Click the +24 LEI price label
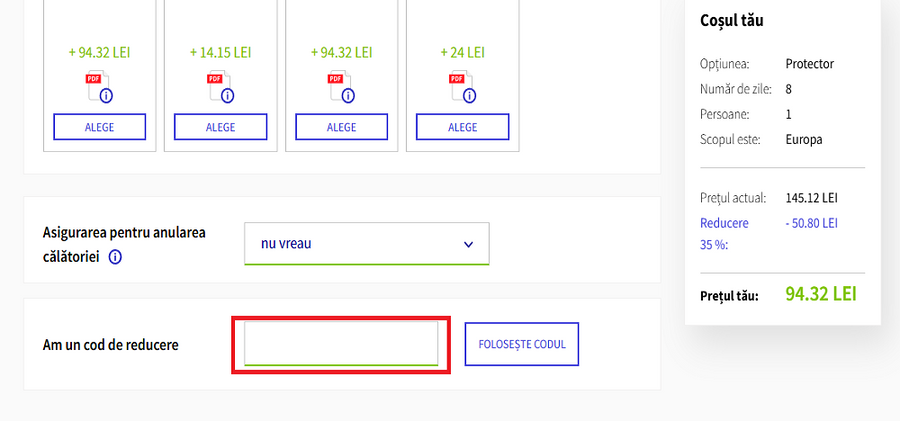Screen dimensions: 900x421 click(x=463, y=52)
